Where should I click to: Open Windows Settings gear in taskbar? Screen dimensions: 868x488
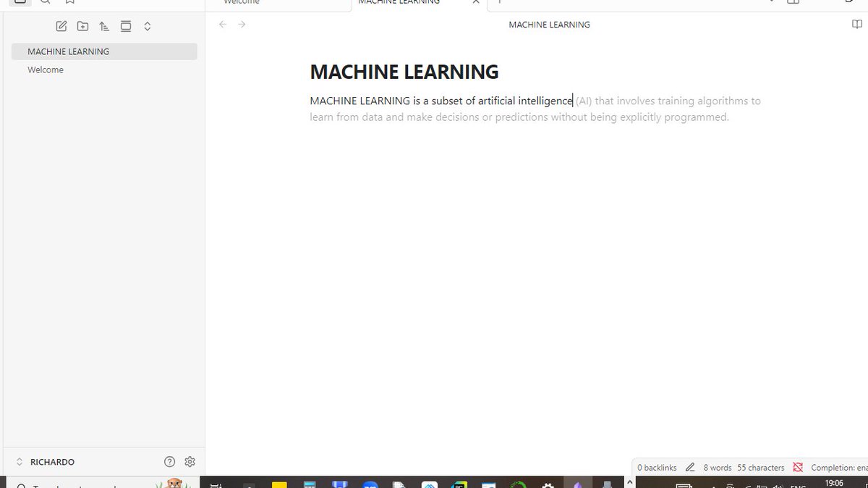click(548, 484)
